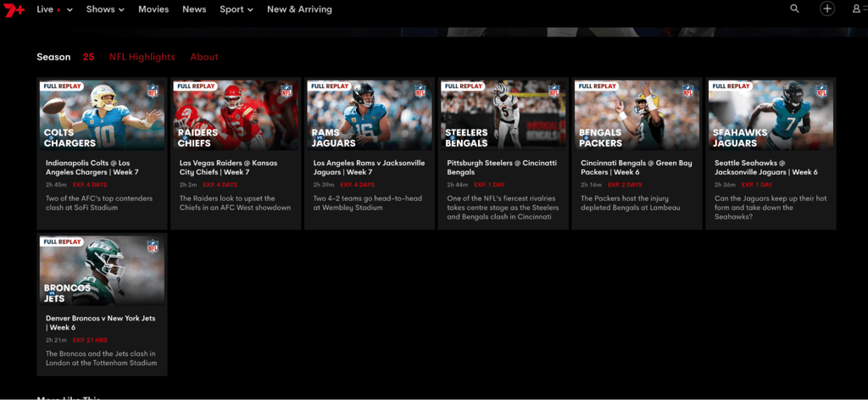This screenshot has width=868, height=400.
Task: Click NFL shield on Rams Jaguars thumbnail
Action: point(420,92)
